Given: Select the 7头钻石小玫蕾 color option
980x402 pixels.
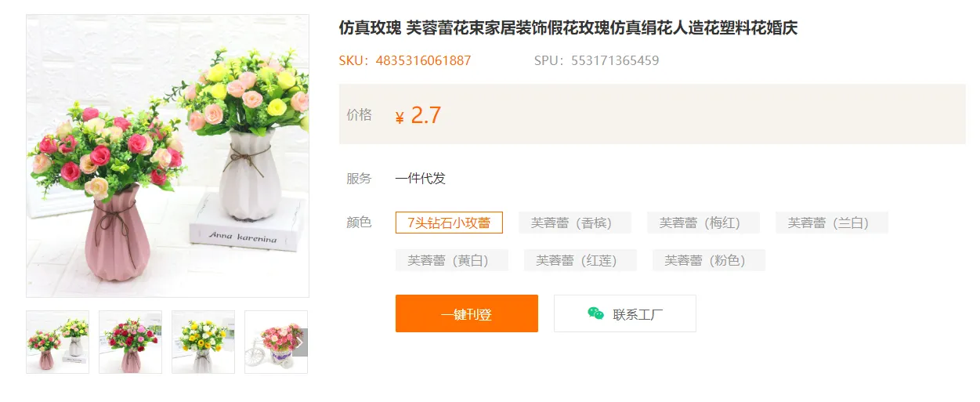Looking at the screenshot, I should tap(449, 223).
